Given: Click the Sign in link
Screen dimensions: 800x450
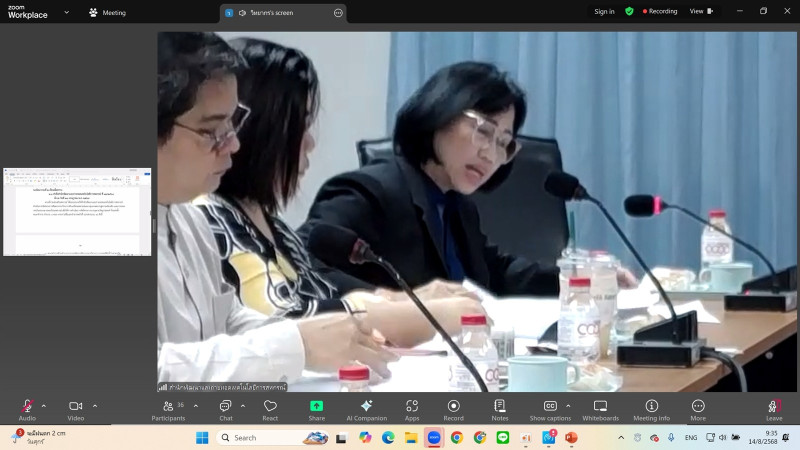Looking at the screenshot, I should pos(604,11).
